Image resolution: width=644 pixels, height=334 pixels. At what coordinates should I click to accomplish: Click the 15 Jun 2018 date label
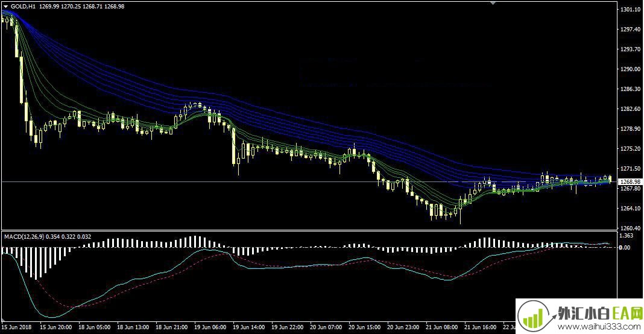(x=16, y=327)
